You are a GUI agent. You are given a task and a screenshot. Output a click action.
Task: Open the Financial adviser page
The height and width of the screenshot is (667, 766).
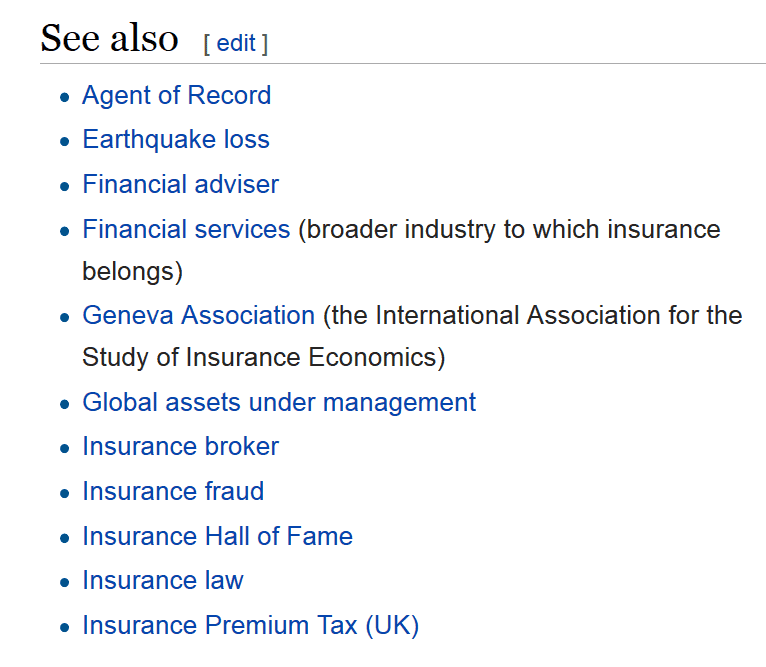180,184
